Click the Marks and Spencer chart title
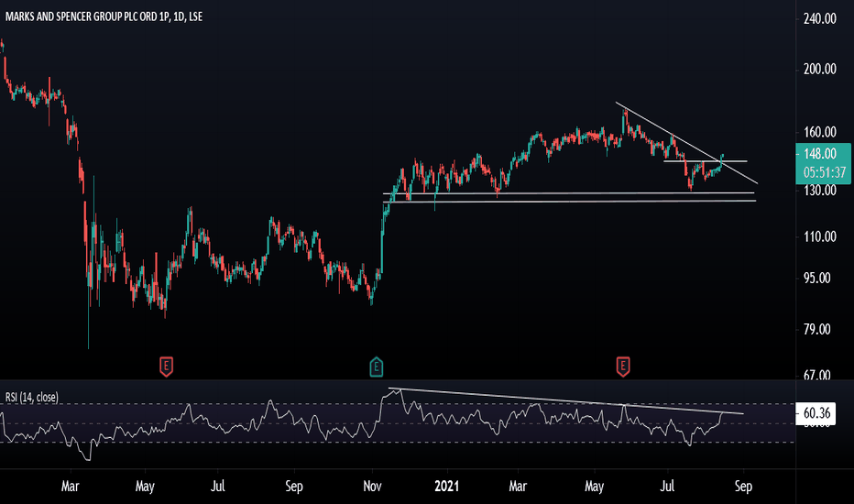Viewport: 854px width, 504px height. (104, 16)
